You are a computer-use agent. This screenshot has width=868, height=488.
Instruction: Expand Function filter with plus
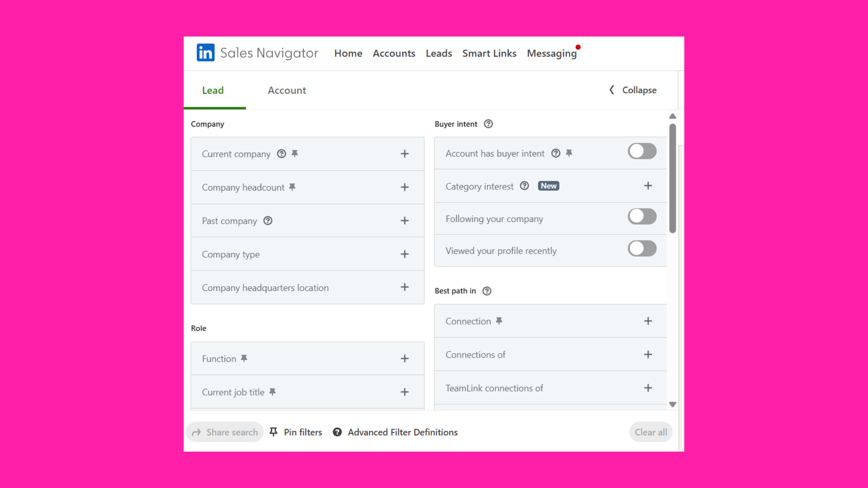point(405,358)
